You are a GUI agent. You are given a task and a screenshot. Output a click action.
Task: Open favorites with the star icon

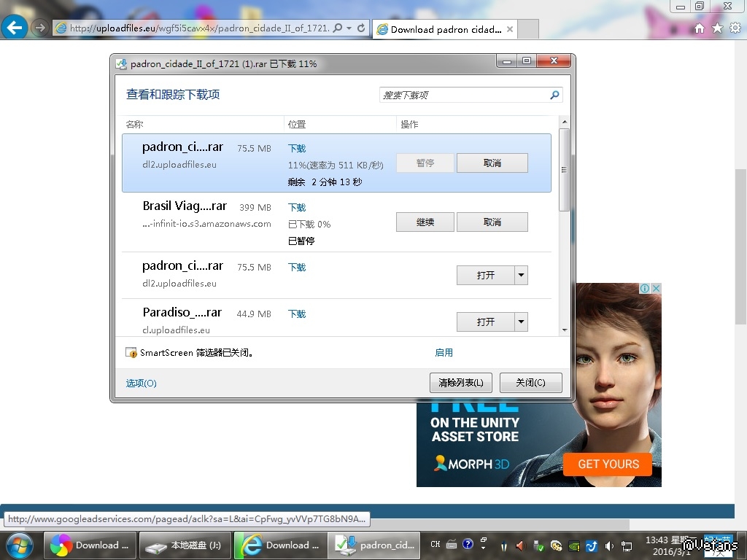coord(718,28)
